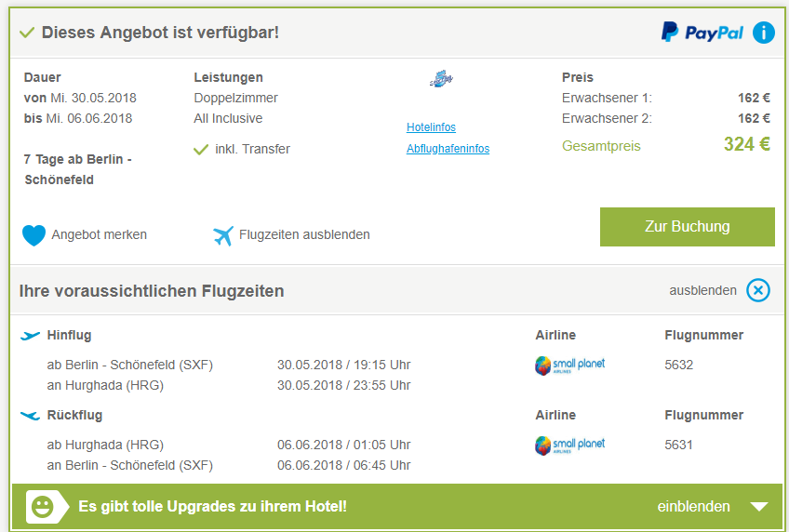Hide flight times via Flugzeiten ausblenden
This screenshot has height=532, width=789.
pyautogui.click(x=304, y=234)
